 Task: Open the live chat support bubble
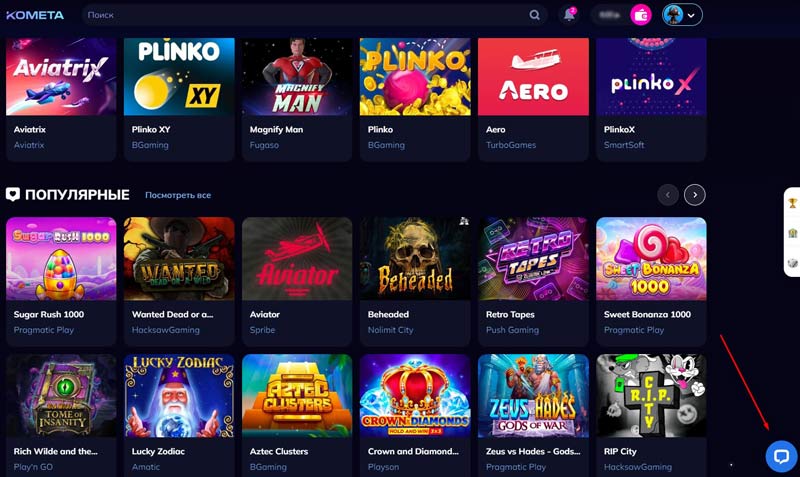point(781,456)
